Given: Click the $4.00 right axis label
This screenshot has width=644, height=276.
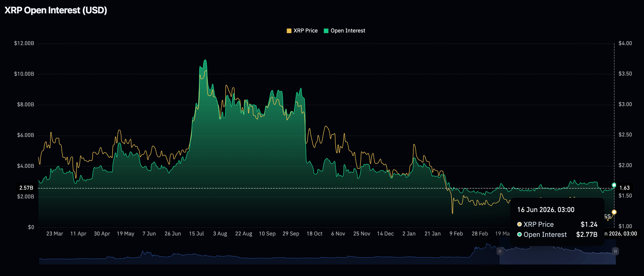Looking at the screenshot, I should [x=625, y=44].
